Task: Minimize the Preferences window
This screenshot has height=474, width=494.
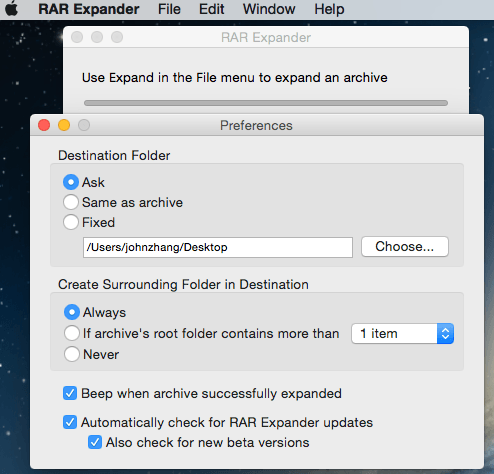Action: [x=64, y=125]
